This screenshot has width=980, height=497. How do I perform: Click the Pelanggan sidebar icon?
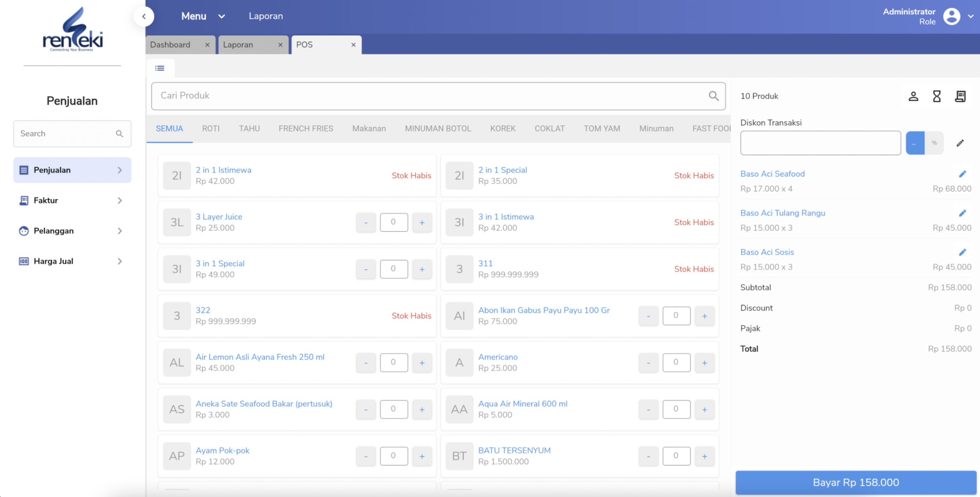[x=24, y=231]
